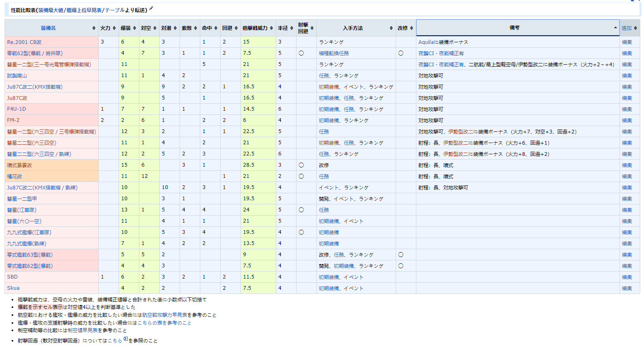Click the sort icon on the 入手方法 column header
644x347 pixels.
(390, 28)
